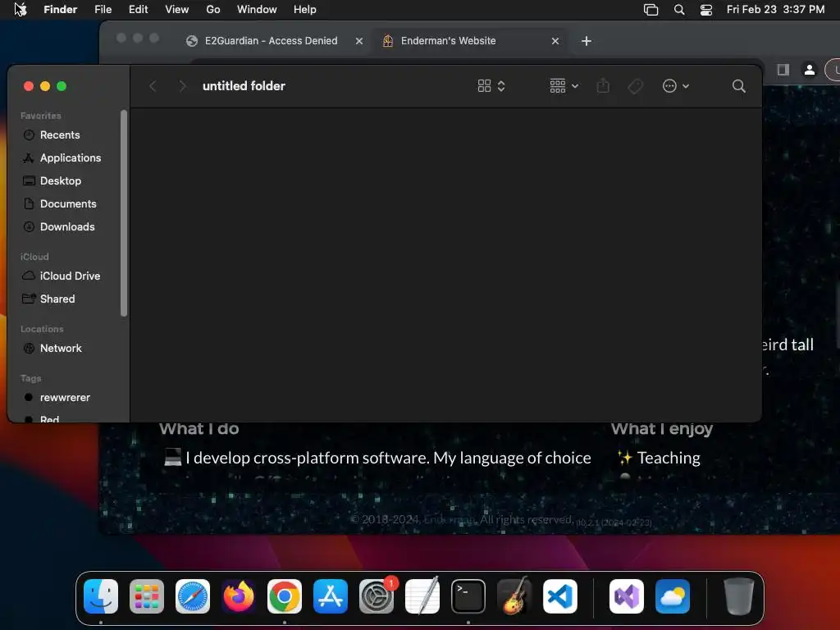
Task: Click the browser profile icon
Action: pyautogui.click(x=810, y=70)
